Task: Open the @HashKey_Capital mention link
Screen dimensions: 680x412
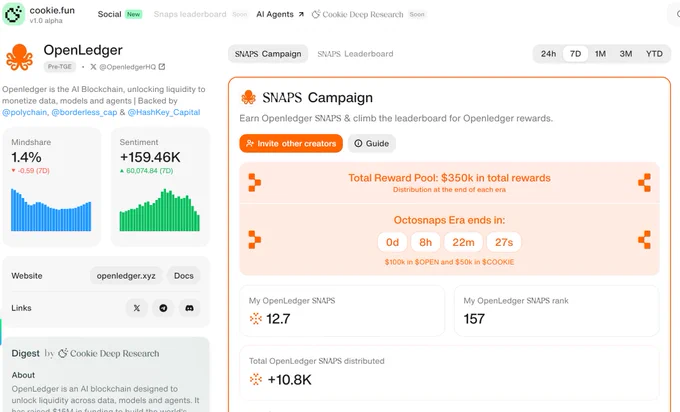Action: tap(164, 112)
